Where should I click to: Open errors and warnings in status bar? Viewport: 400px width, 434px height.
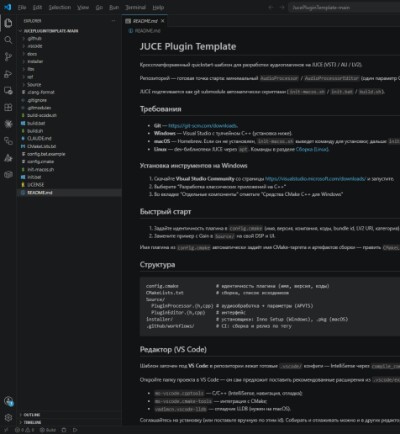pos(25,430)
